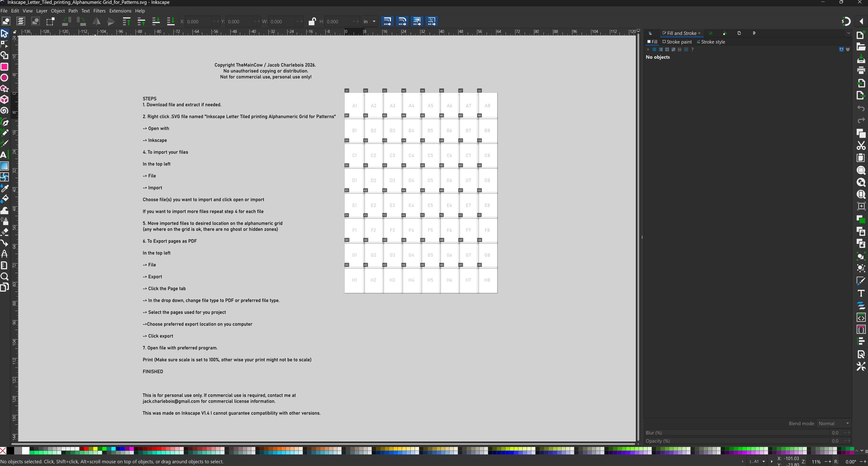Select the 3D box tool
This screenshot has height=466, width=868.
click(x=4, y=100)
